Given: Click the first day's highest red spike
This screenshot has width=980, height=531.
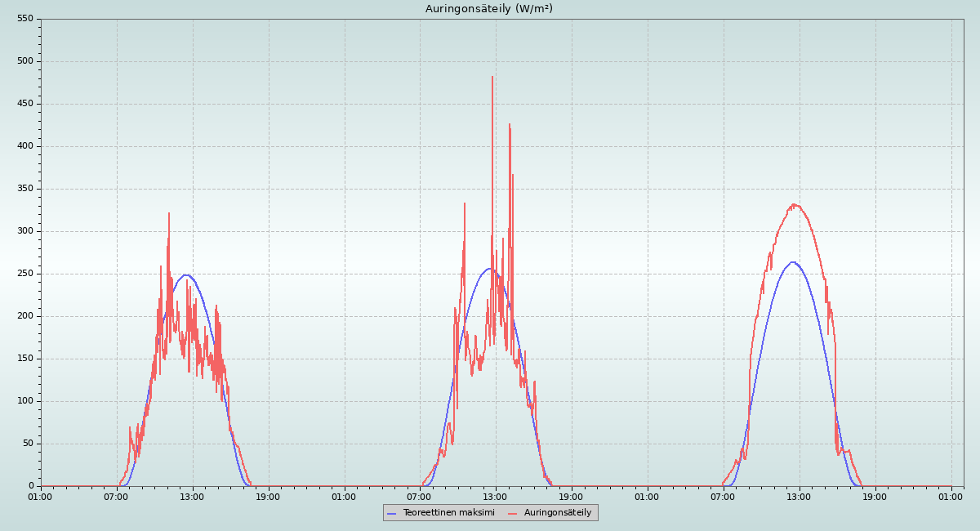Looking at the screenshot, I should pyautogui.click(x=169, y=214).
